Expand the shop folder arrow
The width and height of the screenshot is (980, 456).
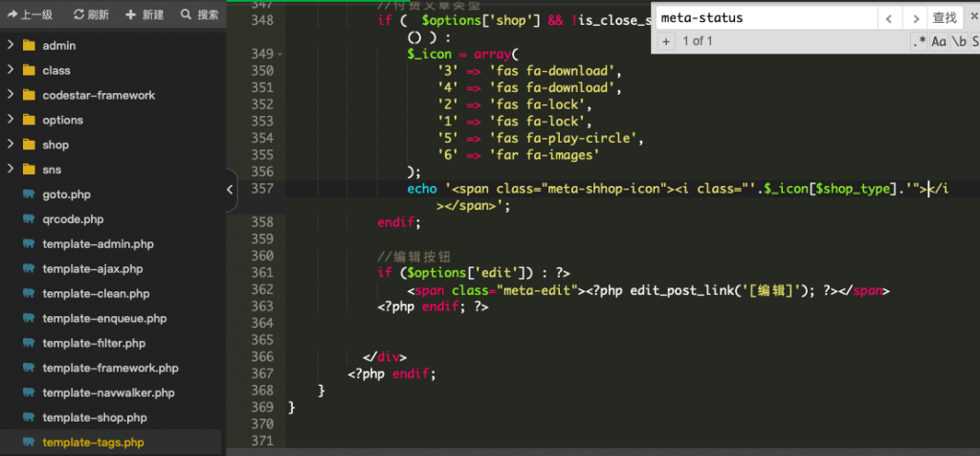point(11,145)
